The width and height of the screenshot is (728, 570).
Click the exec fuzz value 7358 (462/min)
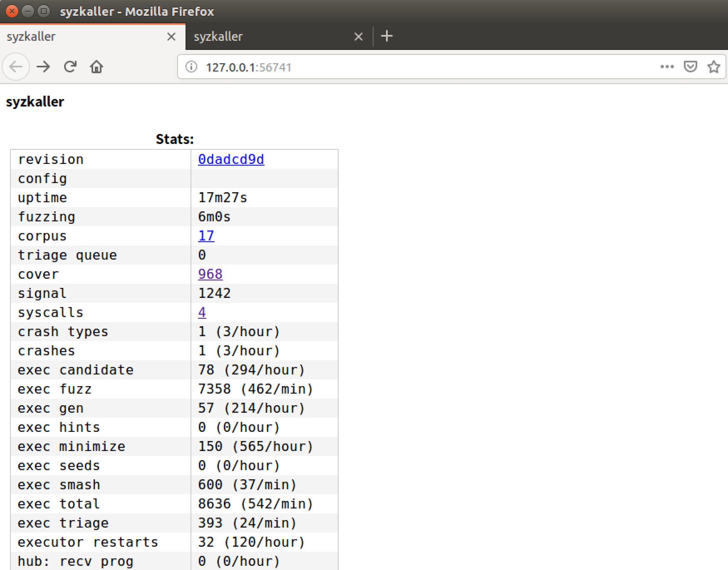click(255, 389)
